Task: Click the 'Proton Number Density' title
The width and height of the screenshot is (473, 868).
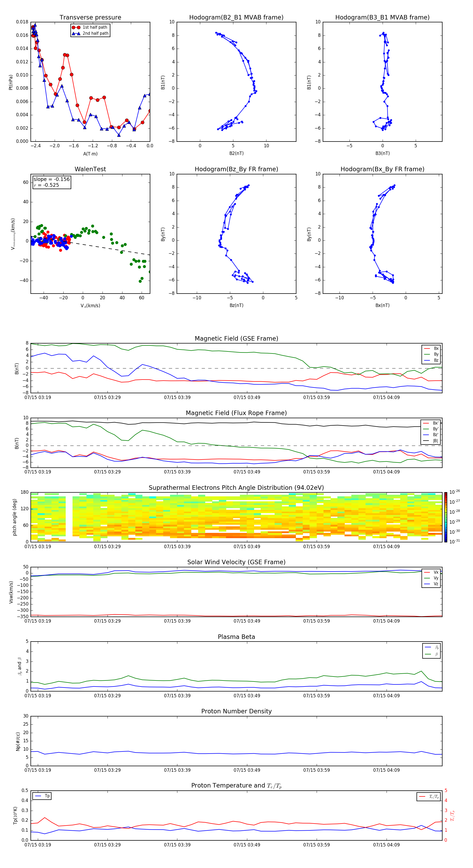Action: point(236,711)
